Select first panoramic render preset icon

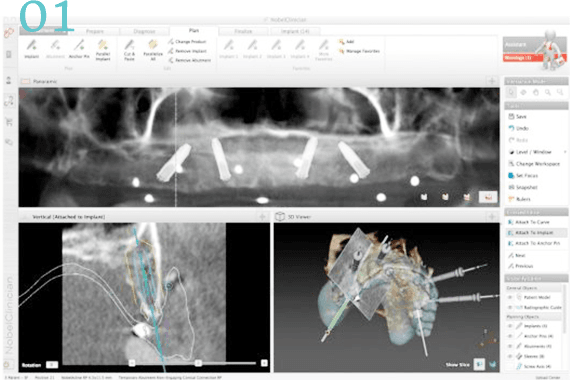pyautogui.click(x=424, y=197)
